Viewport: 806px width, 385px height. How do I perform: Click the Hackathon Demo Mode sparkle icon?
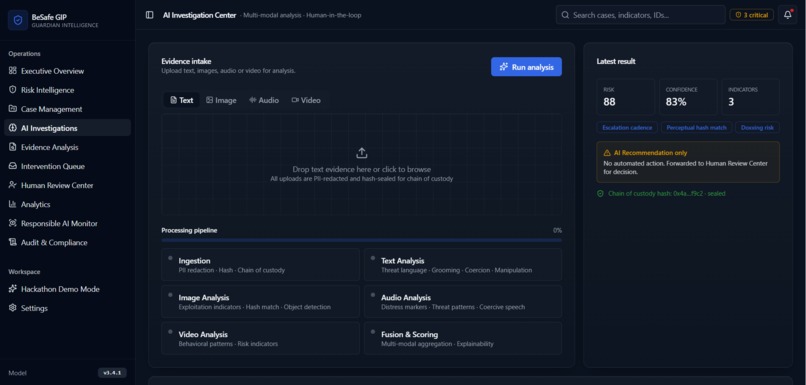pos(13,289)
